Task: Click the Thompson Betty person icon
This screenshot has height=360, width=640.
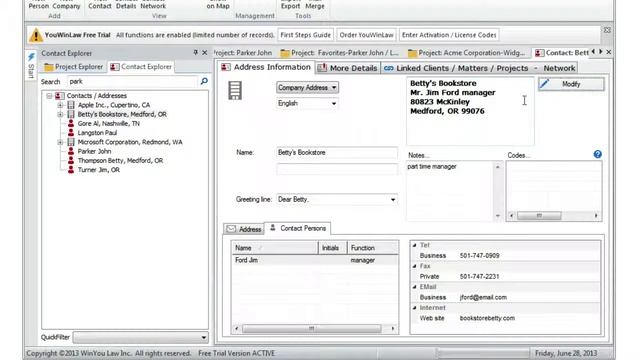Action: pyautogui.click(x=71, y=160)
